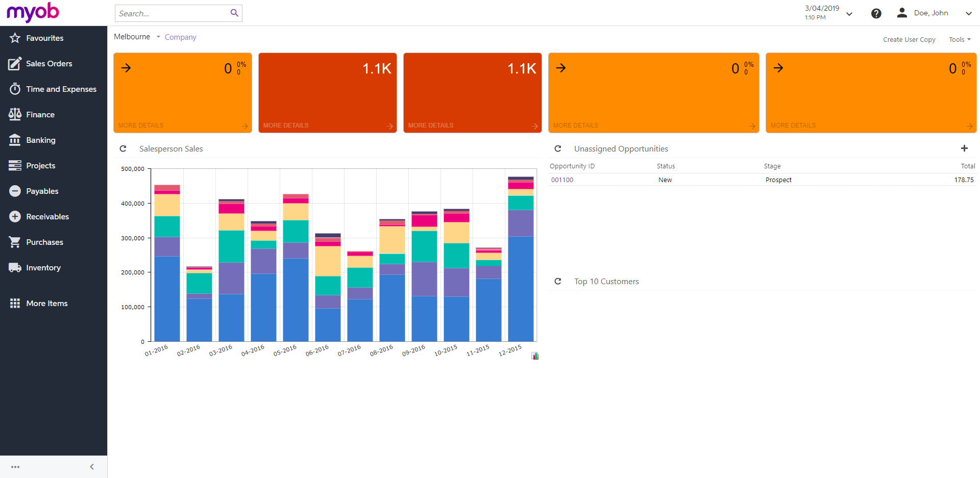This screenshot has width=980, height=478.
Task: Collapse the left navigation sidebar
Action: coord(92,467)
